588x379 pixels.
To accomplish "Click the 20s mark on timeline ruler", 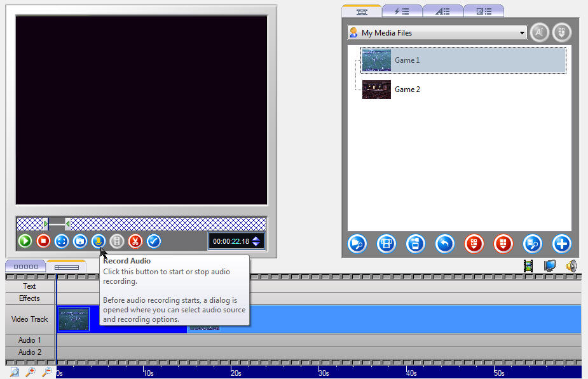I will click(236, 373).
